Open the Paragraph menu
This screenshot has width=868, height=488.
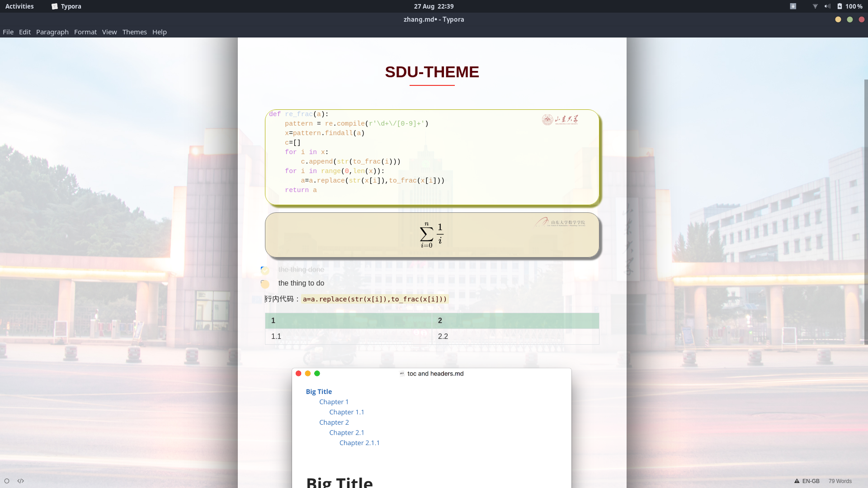52,32
